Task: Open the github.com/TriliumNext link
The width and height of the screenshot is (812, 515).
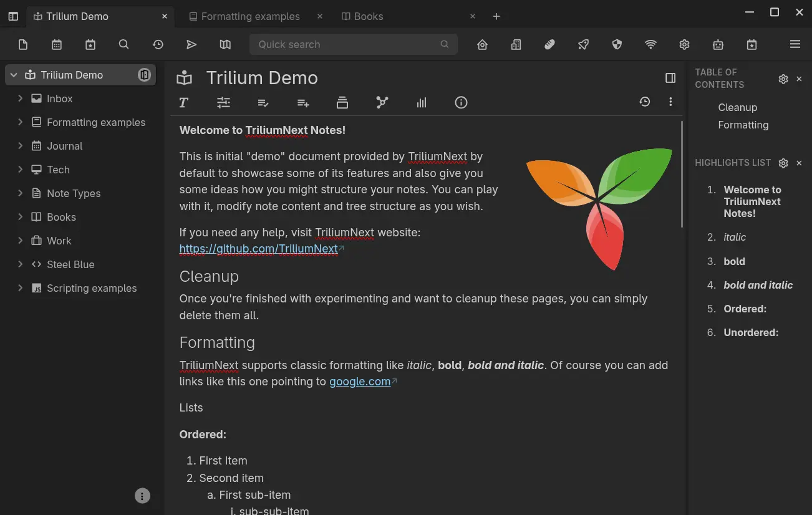Action: coord(258,249)
